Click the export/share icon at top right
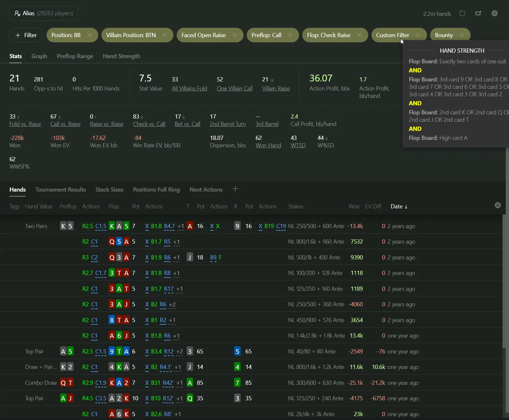The width and height of the screenshot is (509, 420). point(478,14)
